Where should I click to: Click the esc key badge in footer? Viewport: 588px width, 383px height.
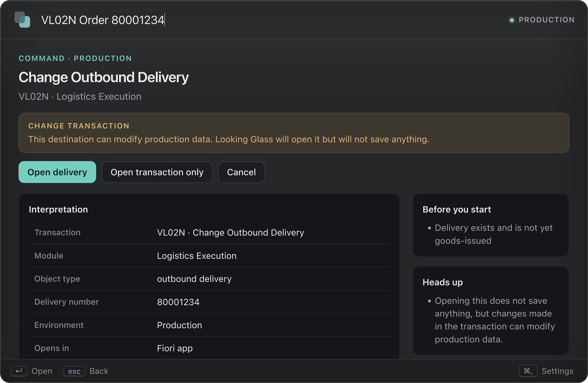coord(74,371)
